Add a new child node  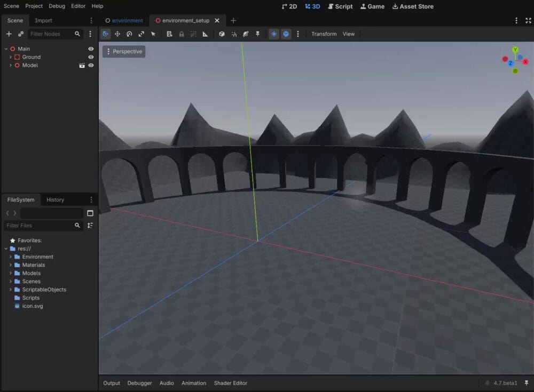click(x=9, y=34)
